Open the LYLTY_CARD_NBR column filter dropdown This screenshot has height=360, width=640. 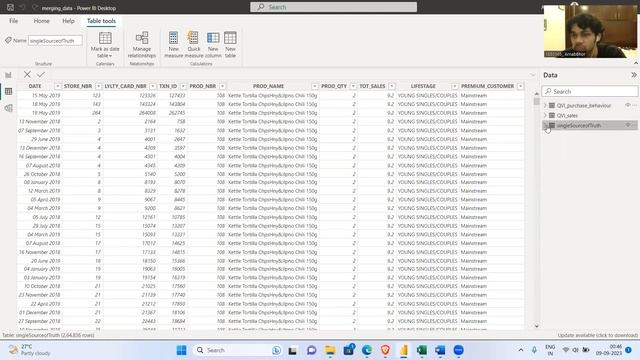click(153, 86)
